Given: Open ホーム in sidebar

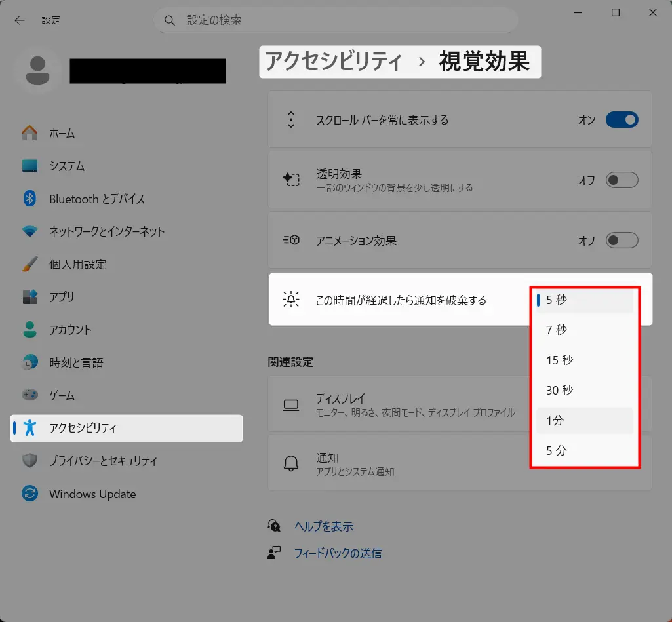Looking at the screenshot, I should click(x=127, y=133).
